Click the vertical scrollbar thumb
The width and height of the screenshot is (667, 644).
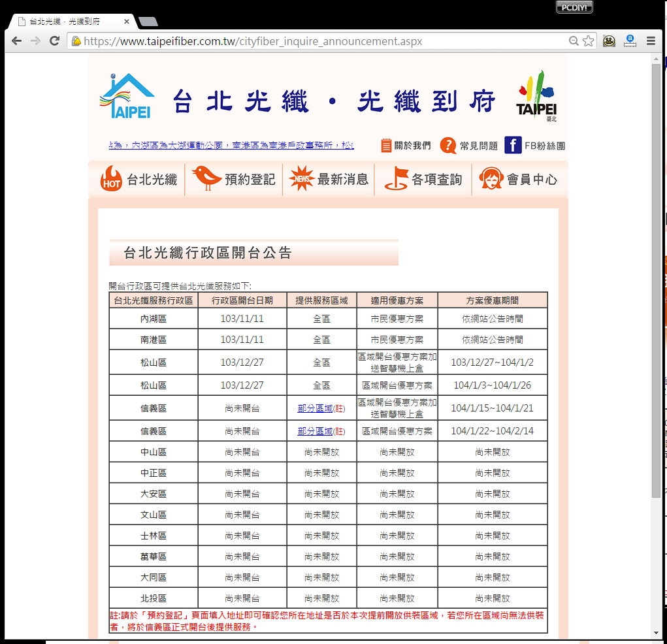pyautogui.click(x=657, y=281)
